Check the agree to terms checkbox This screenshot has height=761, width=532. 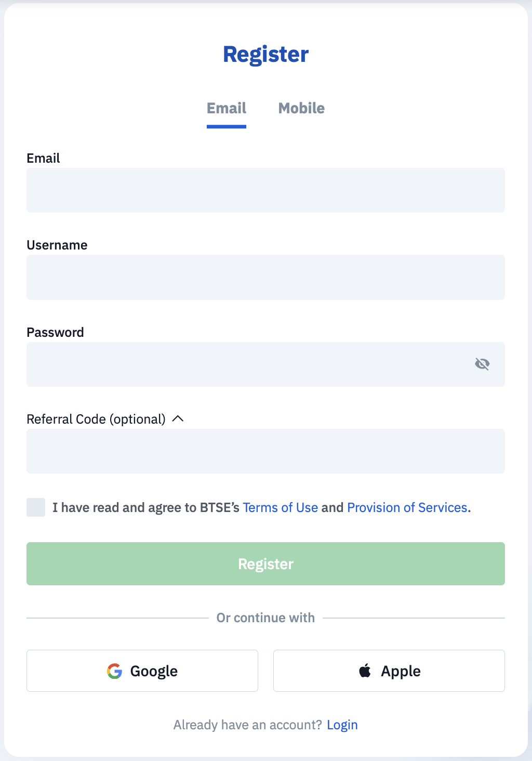[x=36, y=507]
